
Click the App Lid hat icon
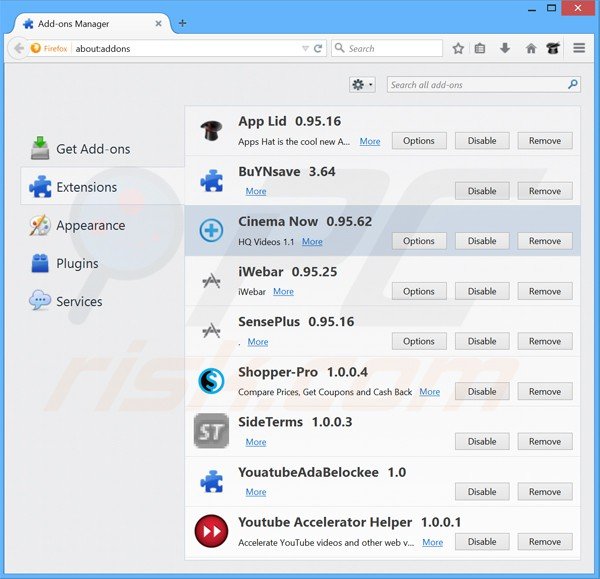tap(211, 131)
